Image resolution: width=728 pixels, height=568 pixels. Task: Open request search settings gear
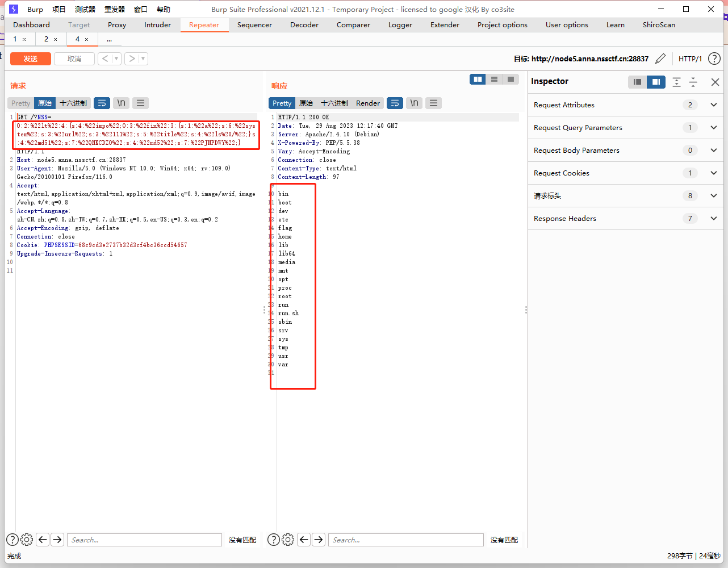(x=27, y=540)
